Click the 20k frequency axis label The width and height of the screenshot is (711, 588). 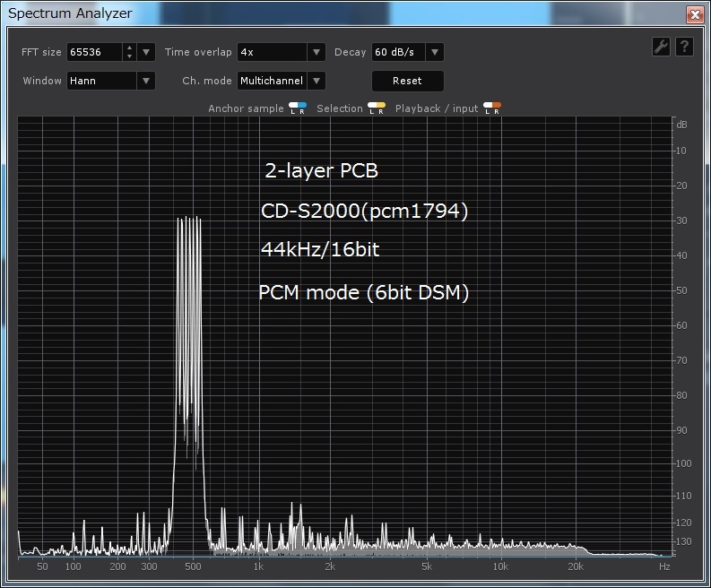click(x=576, y=566)
